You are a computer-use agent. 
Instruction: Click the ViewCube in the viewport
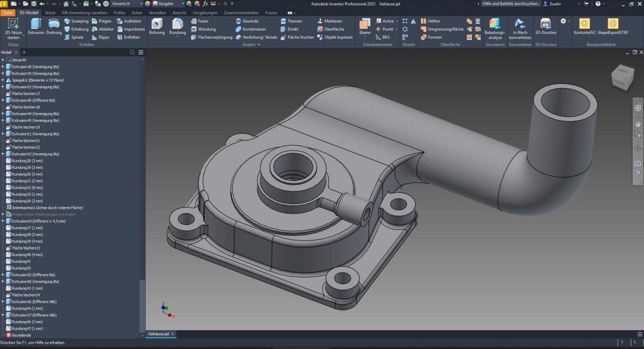pos(623,78)
